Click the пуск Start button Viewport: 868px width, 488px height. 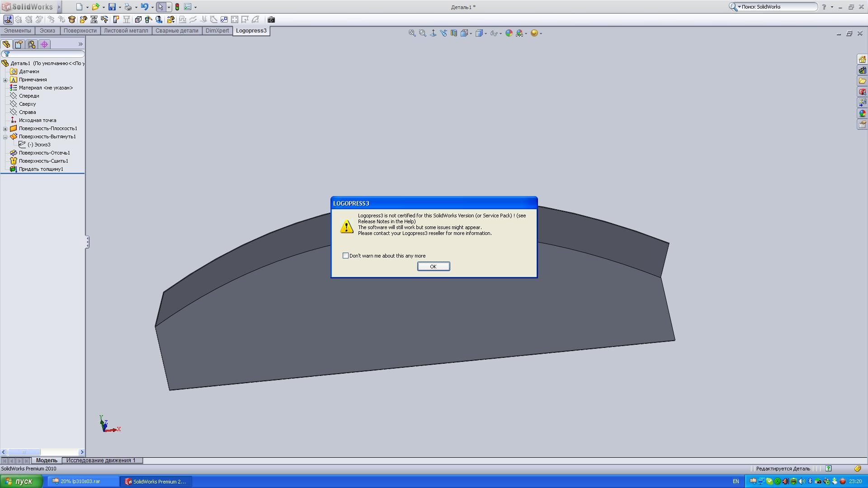click(21, 482)
